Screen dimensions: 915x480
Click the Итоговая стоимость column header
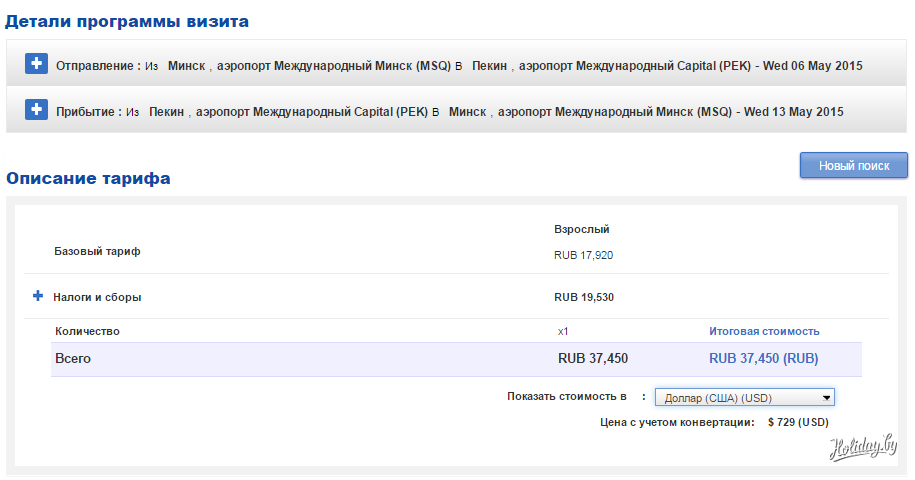click(x=764, y=331)
